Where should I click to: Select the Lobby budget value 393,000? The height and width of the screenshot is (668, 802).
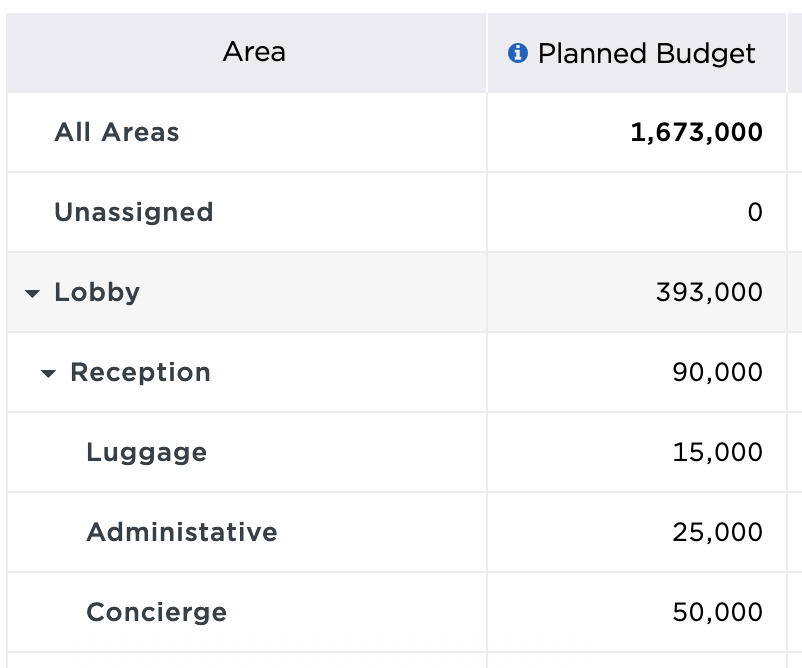click(713, 292)
